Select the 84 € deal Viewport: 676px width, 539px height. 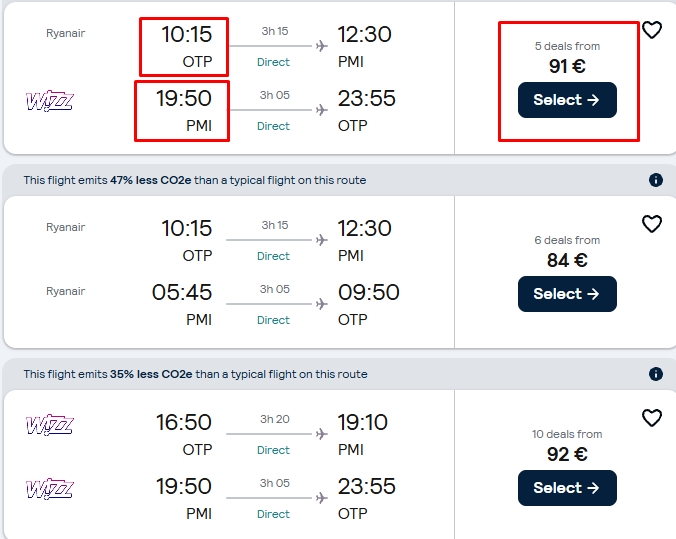[x=567, y=294]
